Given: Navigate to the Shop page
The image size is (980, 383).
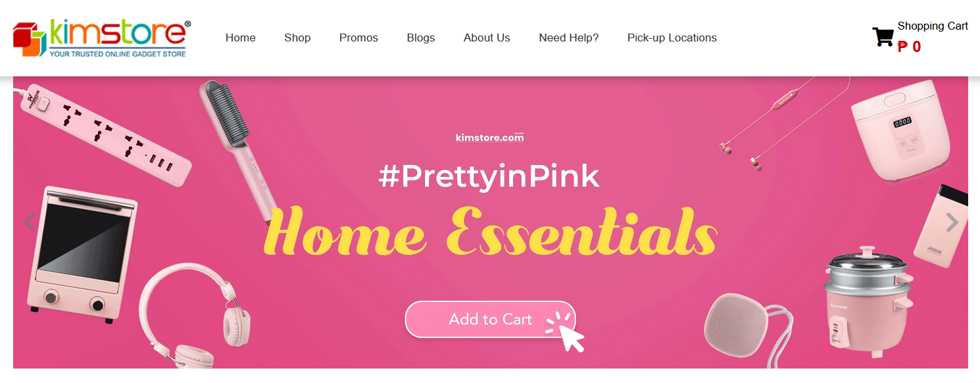Looking at the screenshot, I should [x=297, y=38].
